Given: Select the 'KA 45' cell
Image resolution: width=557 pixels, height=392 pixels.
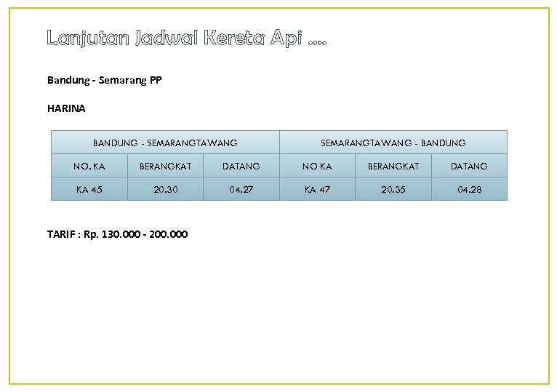Looking at the screenshot, I should 89,189.
